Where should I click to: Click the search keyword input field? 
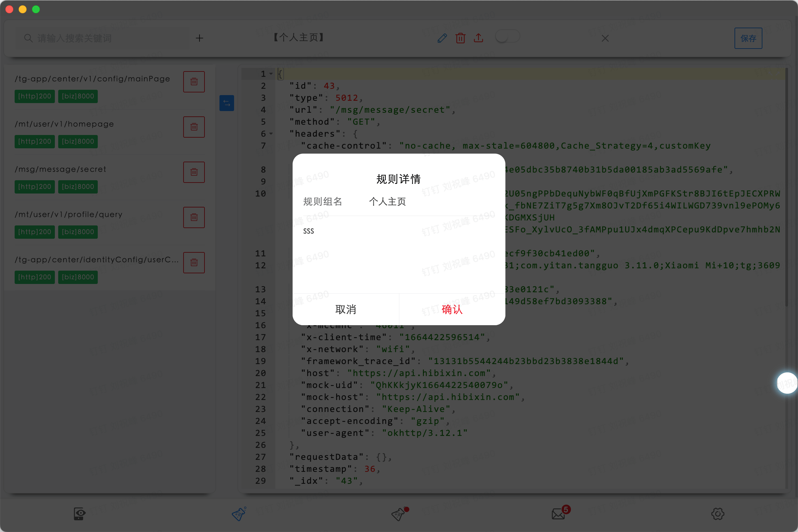click(102, 38)
